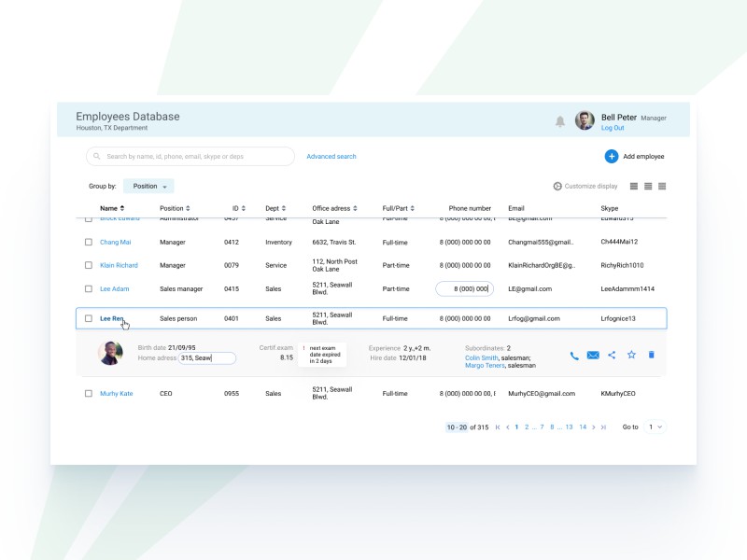Select the compact row density icon
This screenshot has height=560, width=747.
tap(662, 186)
